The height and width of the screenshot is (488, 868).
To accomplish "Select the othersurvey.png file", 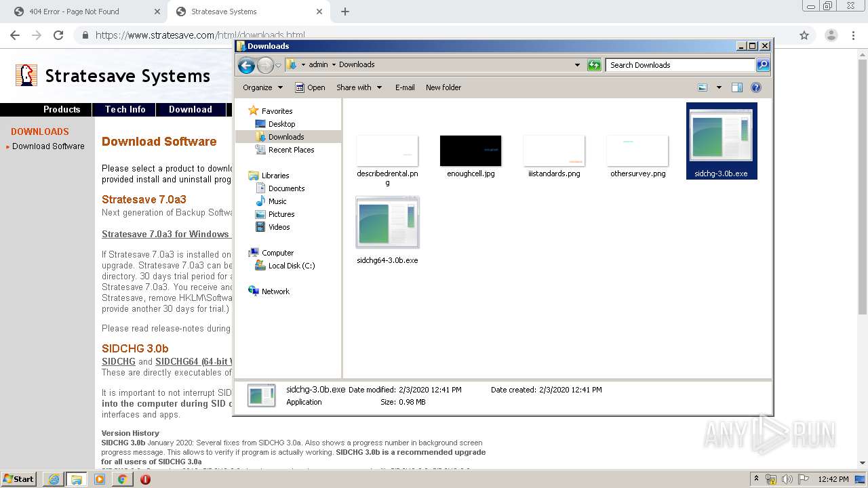I will pyautogui.click(x=637, y=156).
